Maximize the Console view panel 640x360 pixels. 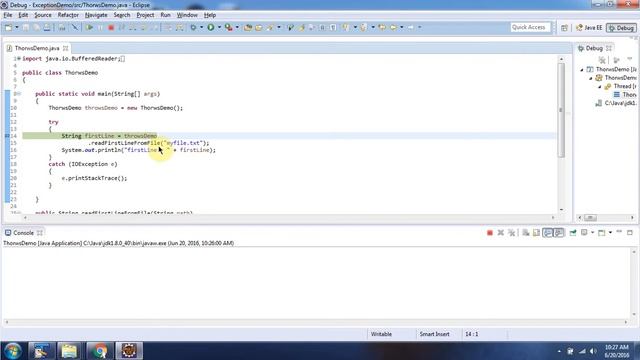[630, 232]
